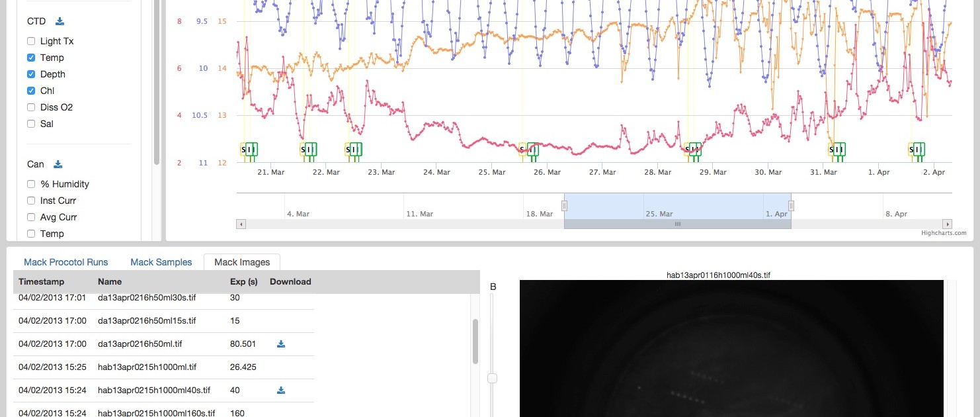Click the S flag before 26. Mar

point(522,150)
